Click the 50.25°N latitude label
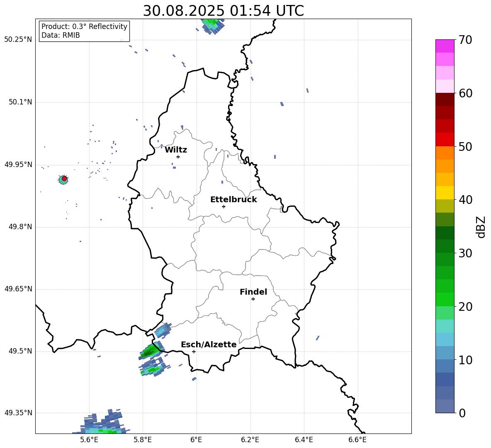Viewport: 491px width, 448px height. 18,40
